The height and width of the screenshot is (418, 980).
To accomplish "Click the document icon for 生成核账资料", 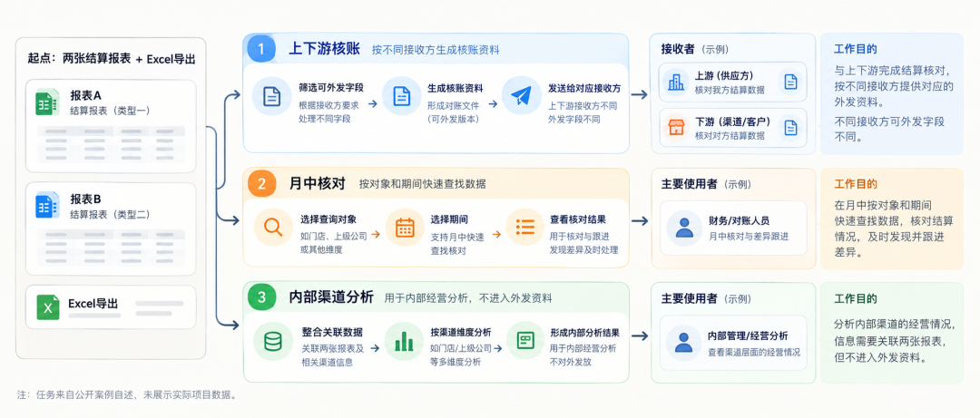I will 401,95.
